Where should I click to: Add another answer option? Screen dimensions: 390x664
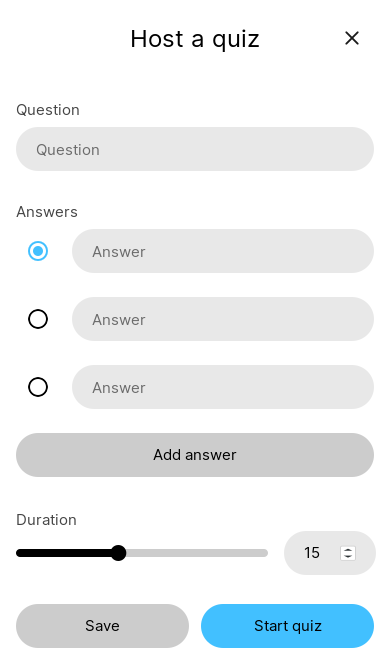coord(195,455)
